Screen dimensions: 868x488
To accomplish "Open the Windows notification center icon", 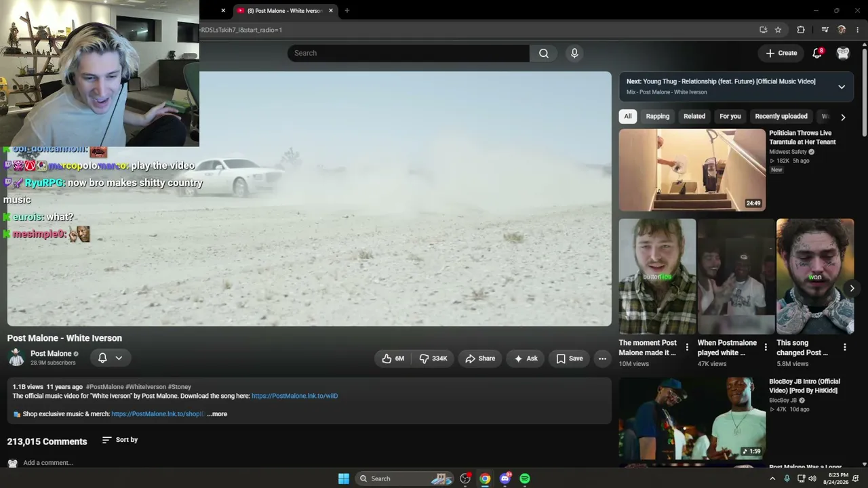I will click(856, 479).
